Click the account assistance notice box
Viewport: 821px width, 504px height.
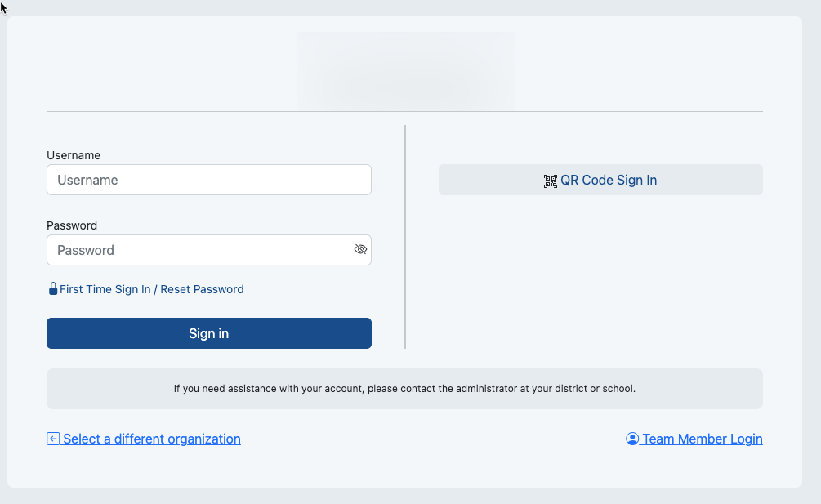[404, 389]
